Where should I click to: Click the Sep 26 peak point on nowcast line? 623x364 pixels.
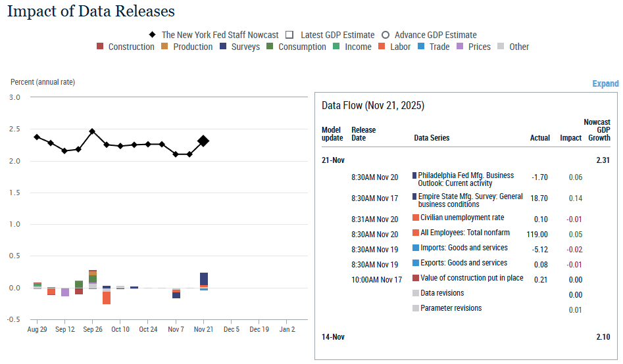(92, 131)
